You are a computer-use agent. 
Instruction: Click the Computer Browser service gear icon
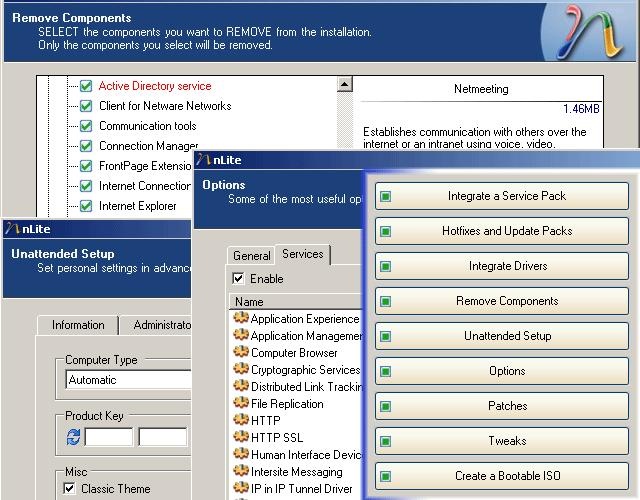tap(240, 353)
